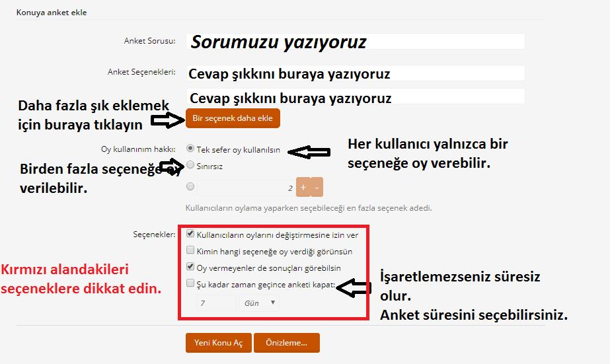Click the Anket Sorusu question input field
Viewport: 610px width, 364px height.
pos(355,41)
